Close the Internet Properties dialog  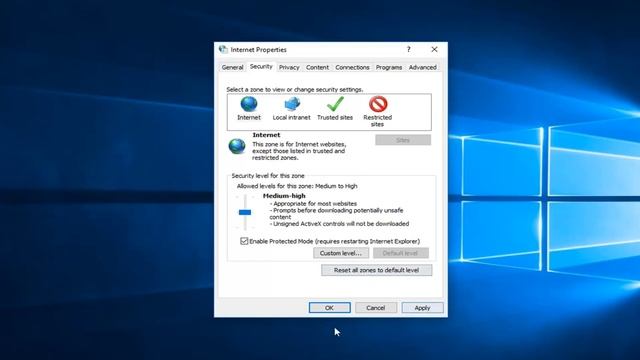point(434,49)
